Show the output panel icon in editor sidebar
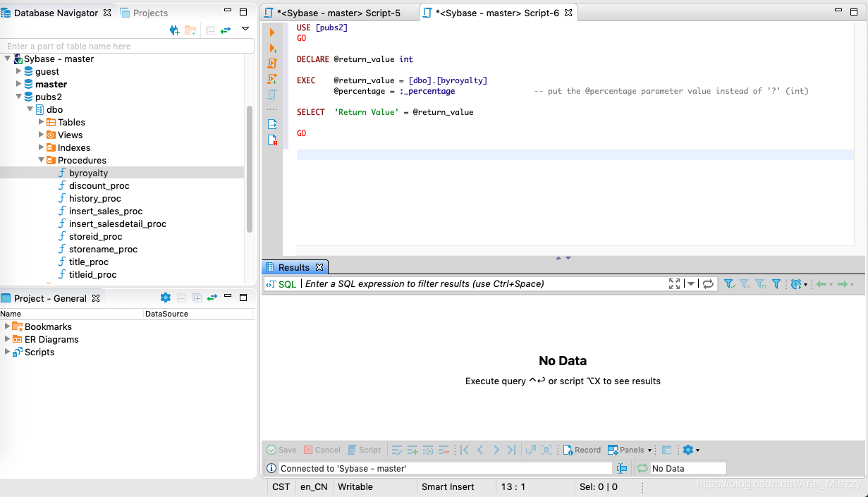Viewport: 868px width, 497px height. click(272, 124)
